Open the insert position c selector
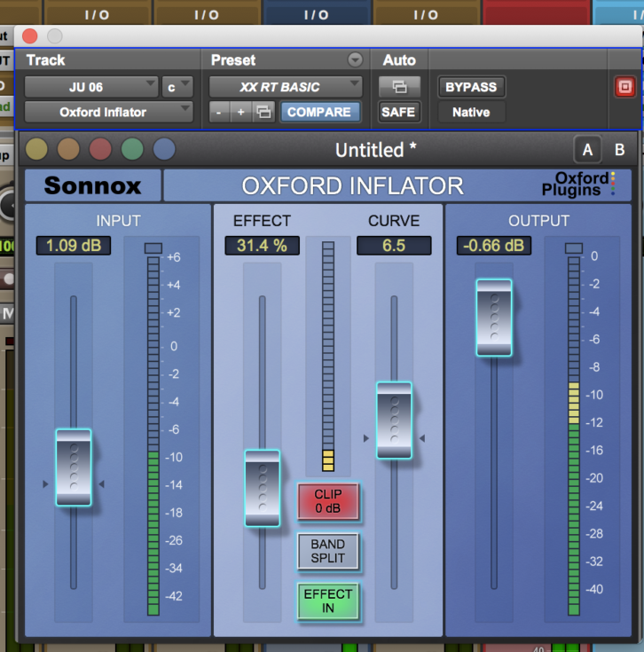The width and height of the screenshot is (644, 652). pos(177,87)
